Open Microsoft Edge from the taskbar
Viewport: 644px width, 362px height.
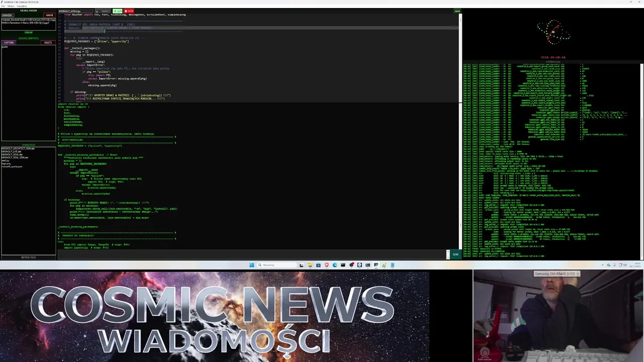pyautogui.click(x=335, y=265)
